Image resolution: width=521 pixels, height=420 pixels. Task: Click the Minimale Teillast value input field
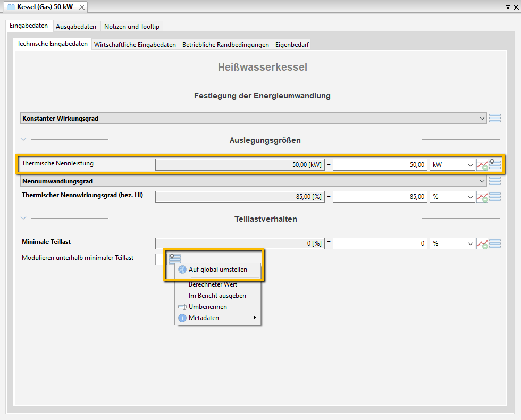(380, 243)
